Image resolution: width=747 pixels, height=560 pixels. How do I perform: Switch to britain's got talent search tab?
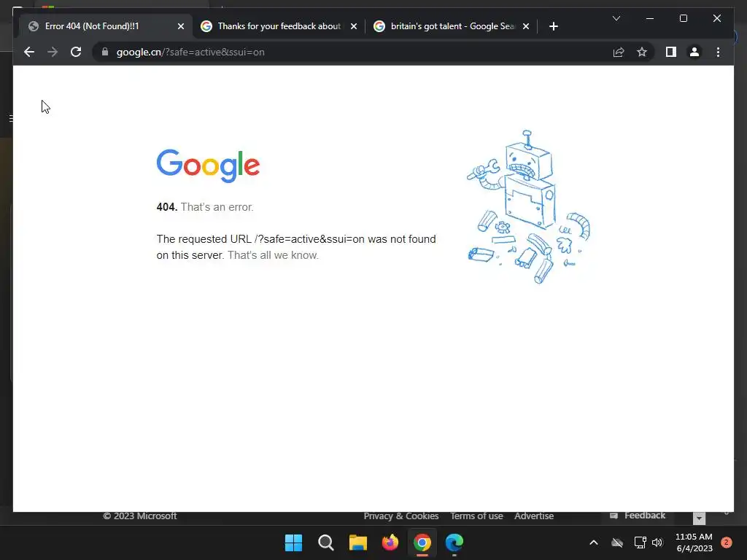(452, 26)
